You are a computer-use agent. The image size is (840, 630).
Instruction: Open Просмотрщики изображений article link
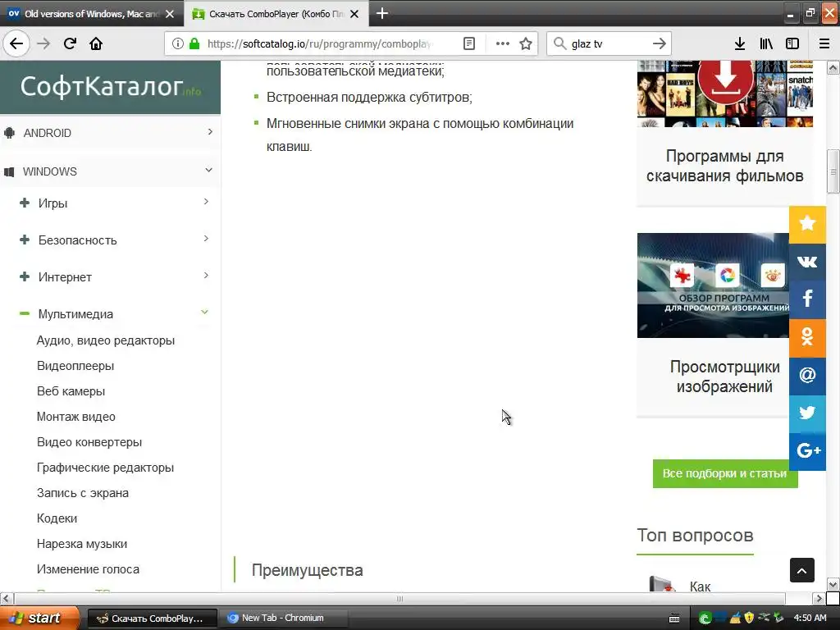(x=725, y=377)
